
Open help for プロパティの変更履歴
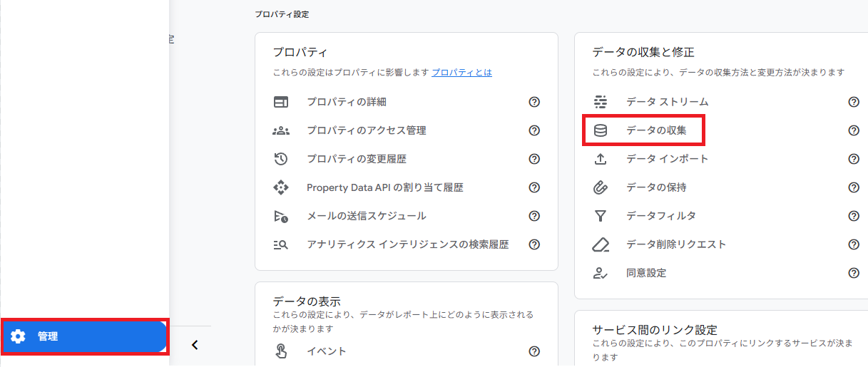point(534,159)
